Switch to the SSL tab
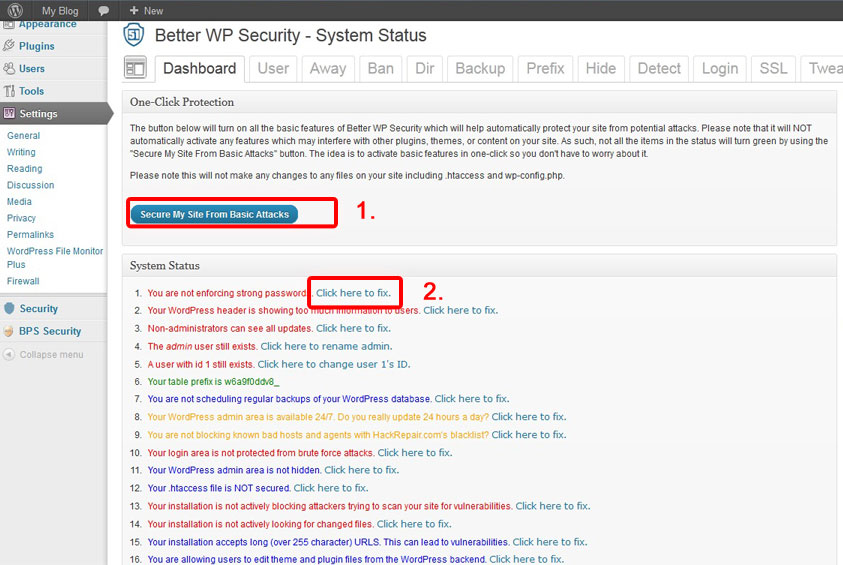Screen dimensions: 843x565 point(773,69)
